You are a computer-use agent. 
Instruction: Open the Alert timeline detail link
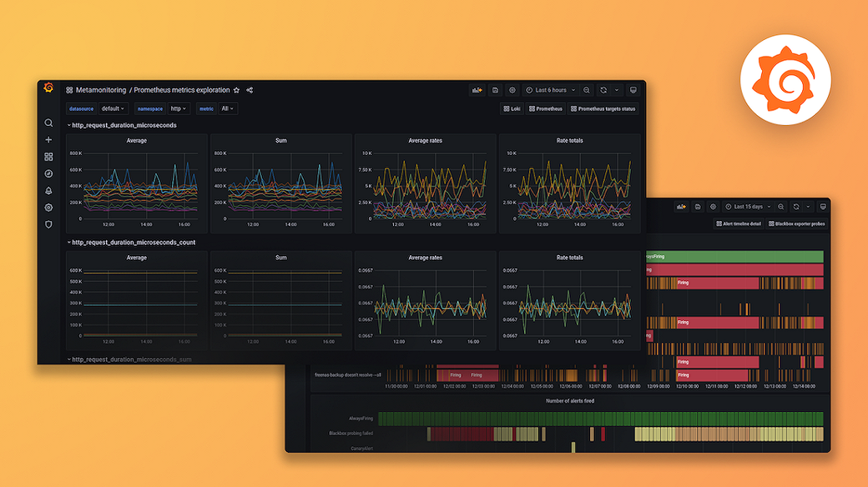(x=739, y=223)
